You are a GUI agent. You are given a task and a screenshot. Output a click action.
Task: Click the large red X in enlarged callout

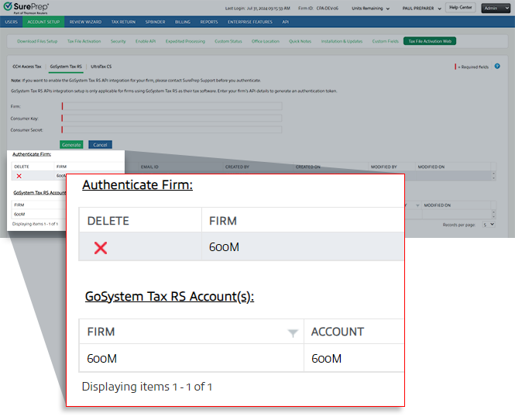coord(101,247)
